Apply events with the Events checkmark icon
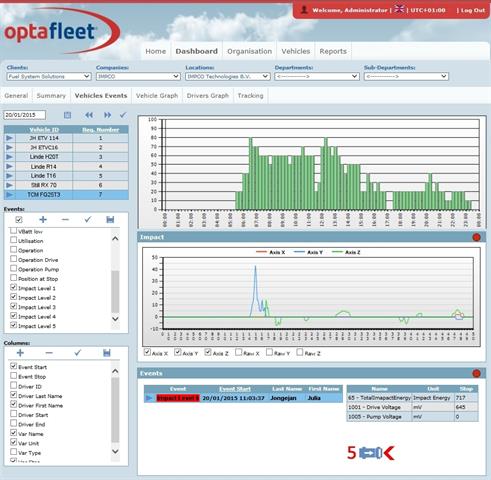The image size is (491, 480). click(88, 219)
